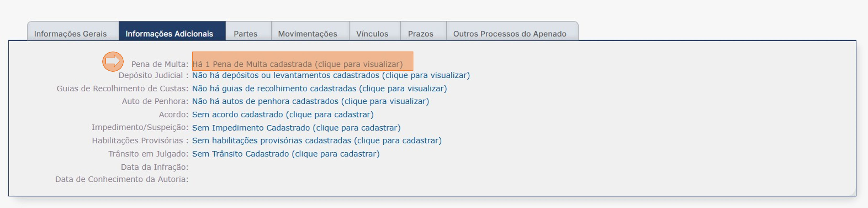Open Outros Processos do Apenado tab
Viewport: 868px width, 208px height.
[510, 34]
